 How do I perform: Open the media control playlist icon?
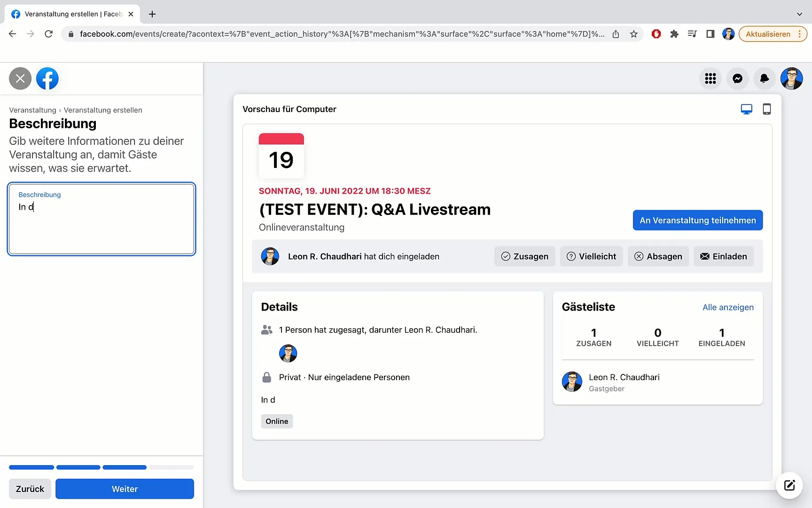pos(692,34)
